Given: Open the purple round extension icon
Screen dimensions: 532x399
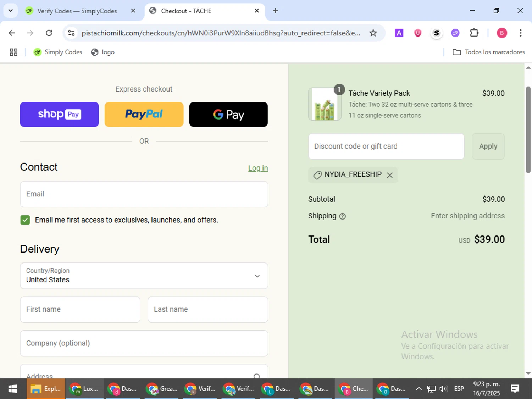Looking at the screenshot, I should (x=455, y=33).
